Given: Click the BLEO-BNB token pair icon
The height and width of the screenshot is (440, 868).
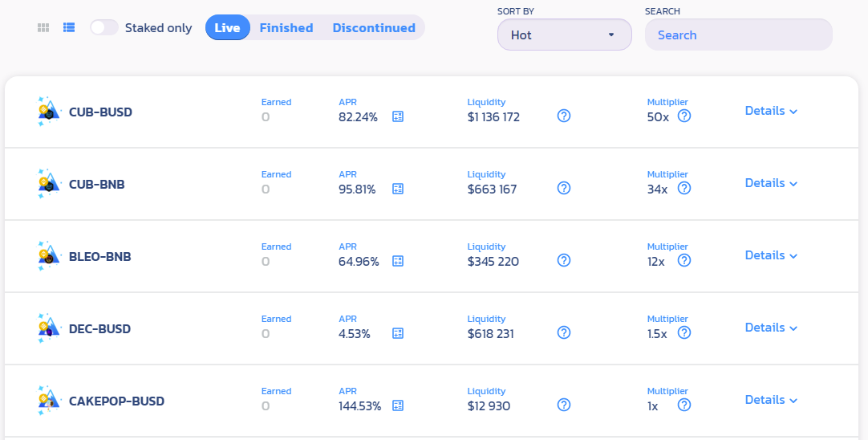Looking at the screenshot, I should [x=49, y=256].
